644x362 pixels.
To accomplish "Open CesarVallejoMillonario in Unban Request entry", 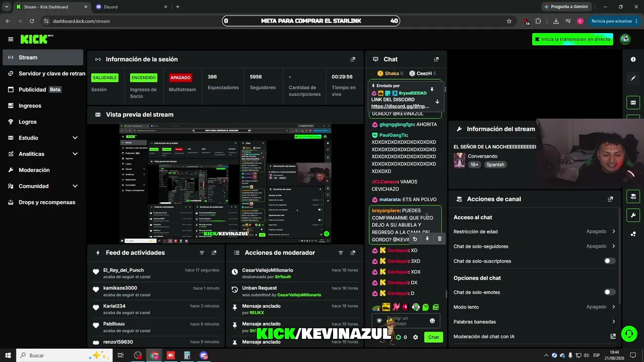I will point(299,295).
